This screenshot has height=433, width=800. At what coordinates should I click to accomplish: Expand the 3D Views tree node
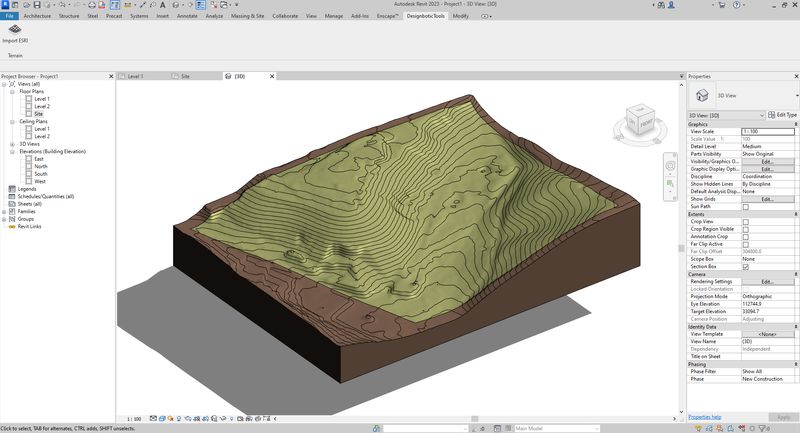(x=12, y=144)
